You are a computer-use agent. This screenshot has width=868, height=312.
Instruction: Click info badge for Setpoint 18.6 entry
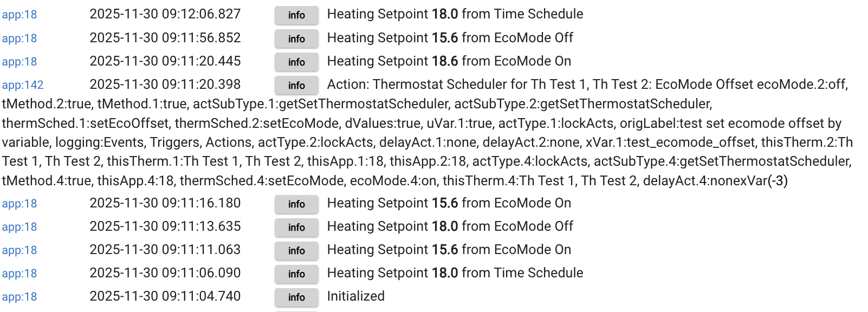296,62
